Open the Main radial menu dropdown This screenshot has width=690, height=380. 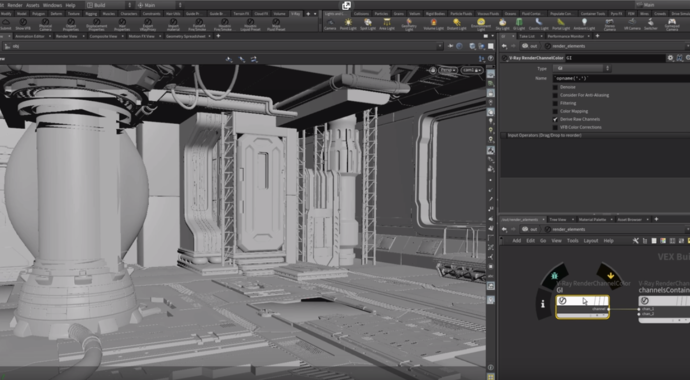pyautogui.click(x=159, y=5)
